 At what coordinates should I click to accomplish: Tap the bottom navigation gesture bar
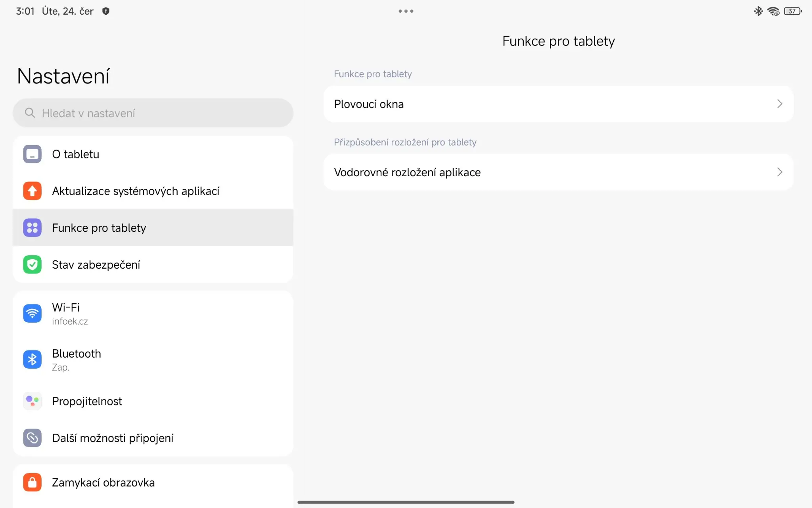pyautogui.click(x=406, y=502)
